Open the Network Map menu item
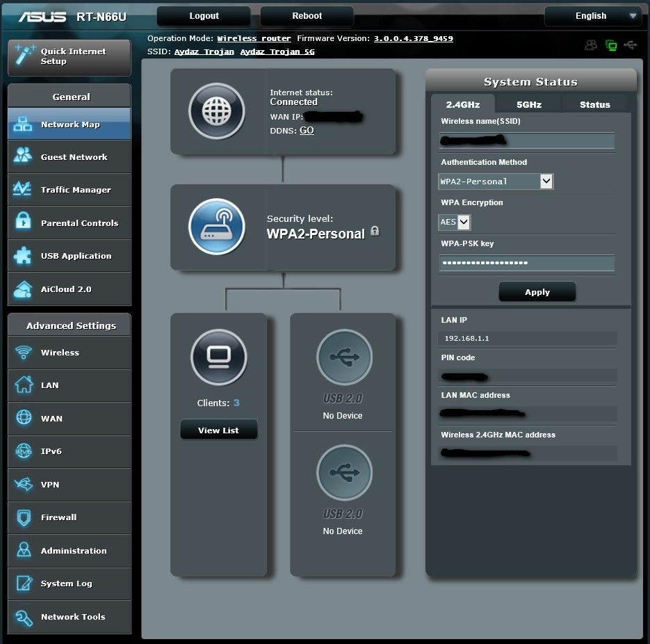 70,124
